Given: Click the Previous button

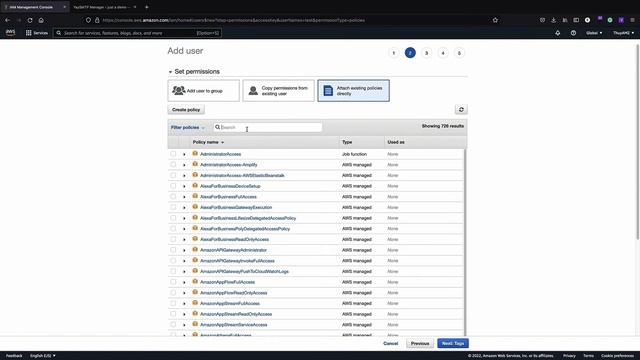Looking at the screenshot, I should pos(420,343).
